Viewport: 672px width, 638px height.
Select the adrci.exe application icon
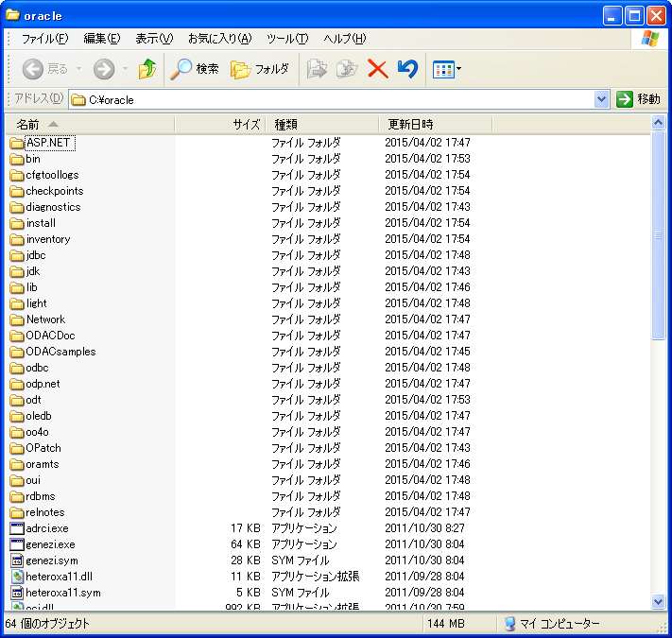tap(17, 528)
